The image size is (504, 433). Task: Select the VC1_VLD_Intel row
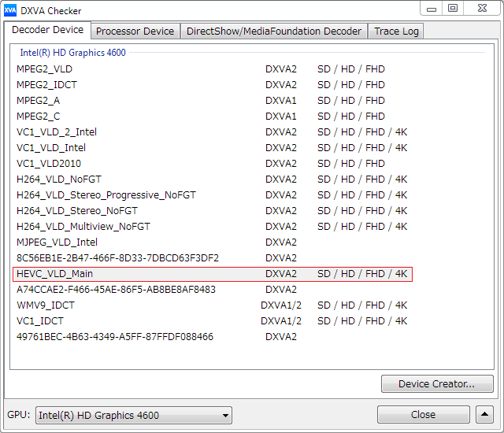pos(212,148)
